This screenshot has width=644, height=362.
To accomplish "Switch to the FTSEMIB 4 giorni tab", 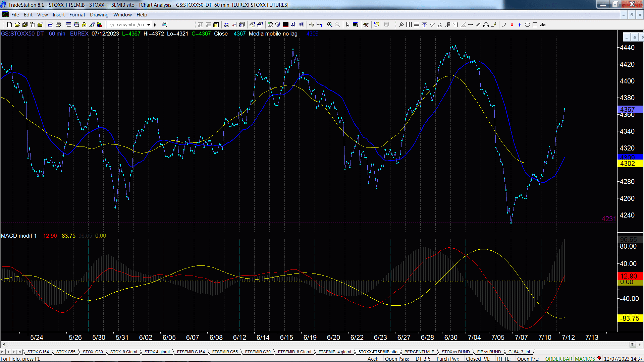I will [x=335, y=352].
